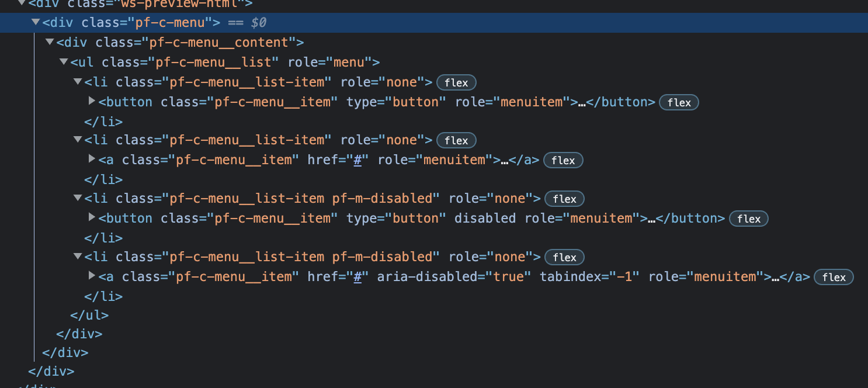Viewport: 868px width, 388px height.
Task: Collapse the last pf-m-disabled list-item li
Action: coord(78,256)
